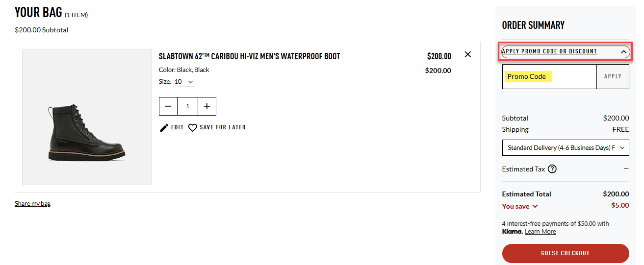Open the Standard Delivery shipping dropdown
This screenshot has height=265, width=644.
(565, 147)
